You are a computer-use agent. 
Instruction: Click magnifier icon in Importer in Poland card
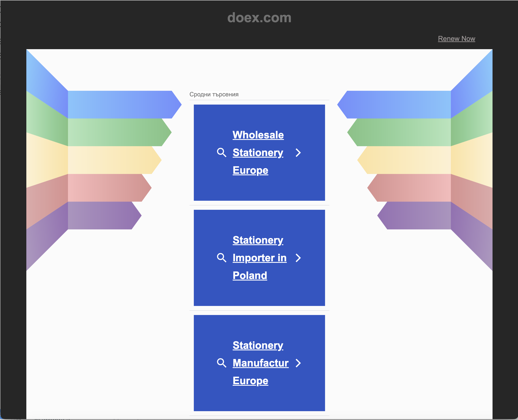[221, 258]
